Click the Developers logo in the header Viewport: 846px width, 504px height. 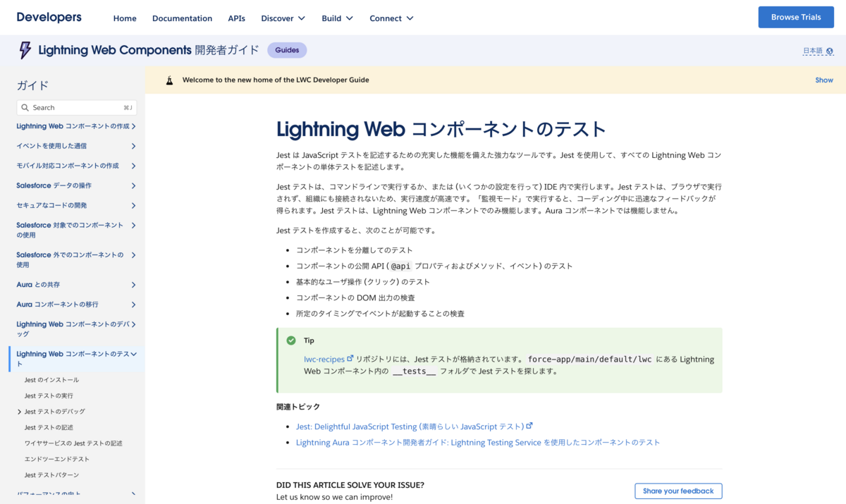(x=49, y=17)
